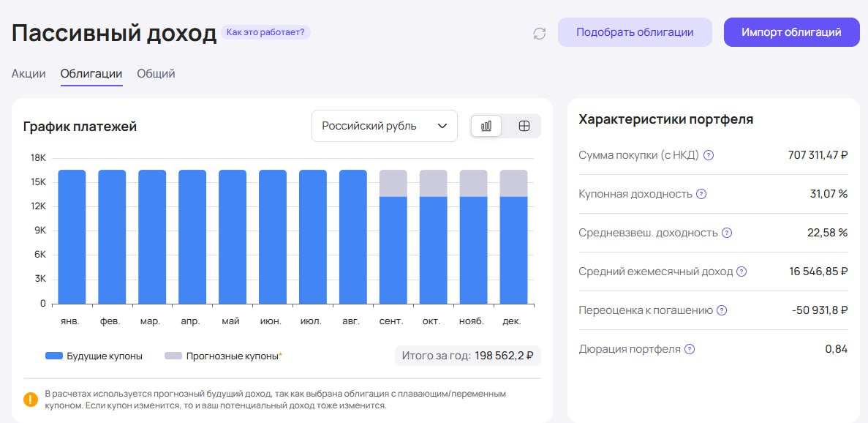The width and height of the screenshot is (868, 423).
Task: Switch to the Акции tab
Action: click(28, 73)
